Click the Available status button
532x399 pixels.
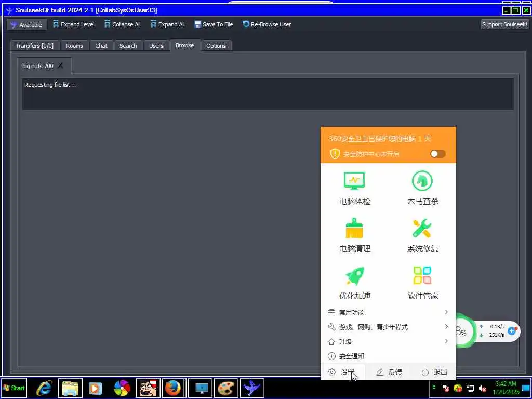(x=27, y=24)
